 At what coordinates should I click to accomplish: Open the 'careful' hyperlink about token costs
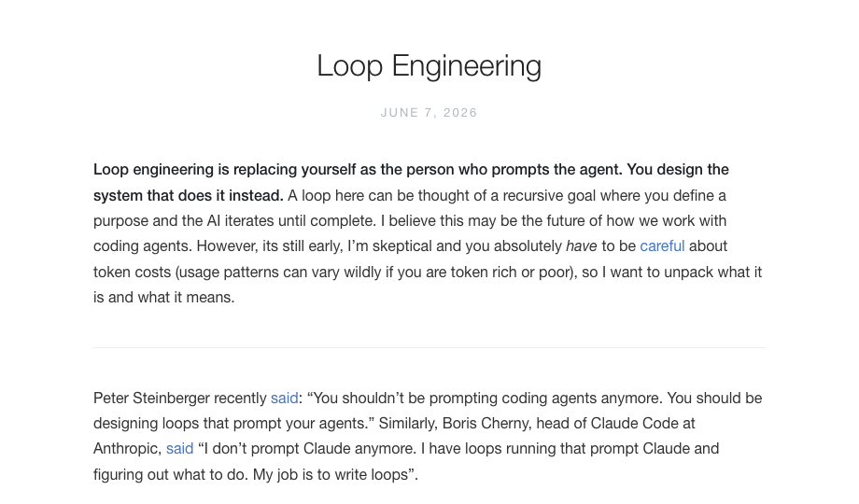coord(662,246)
